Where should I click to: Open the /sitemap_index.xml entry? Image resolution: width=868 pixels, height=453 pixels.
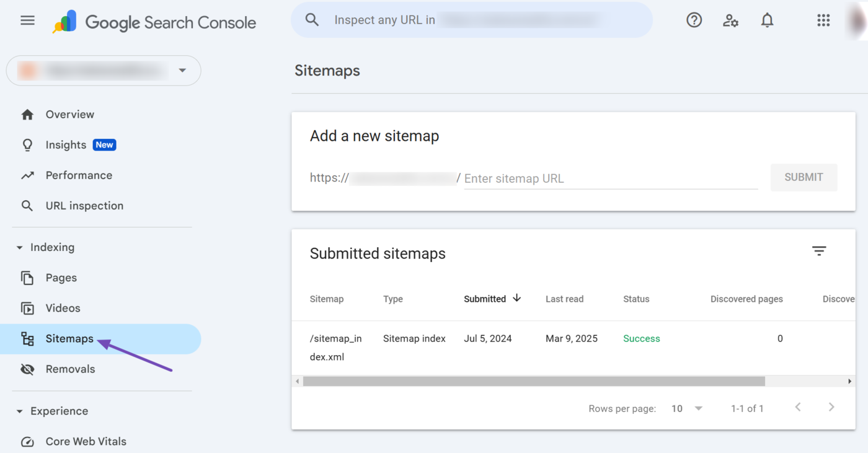click(x=335, y=347)
